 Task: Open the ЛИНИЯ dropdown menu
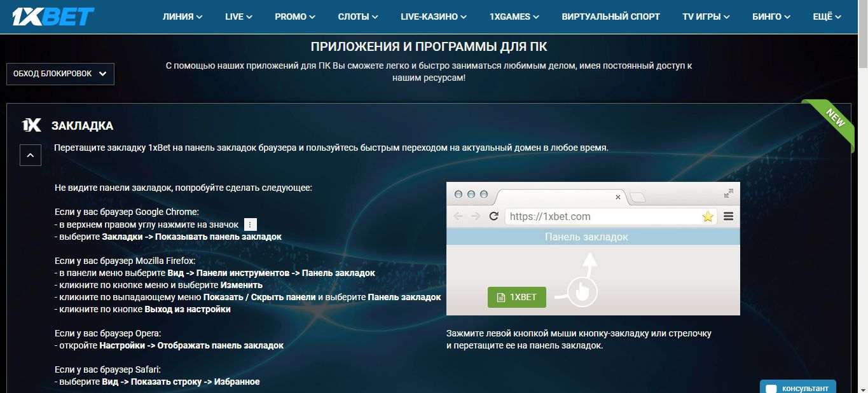pos(183,17)
